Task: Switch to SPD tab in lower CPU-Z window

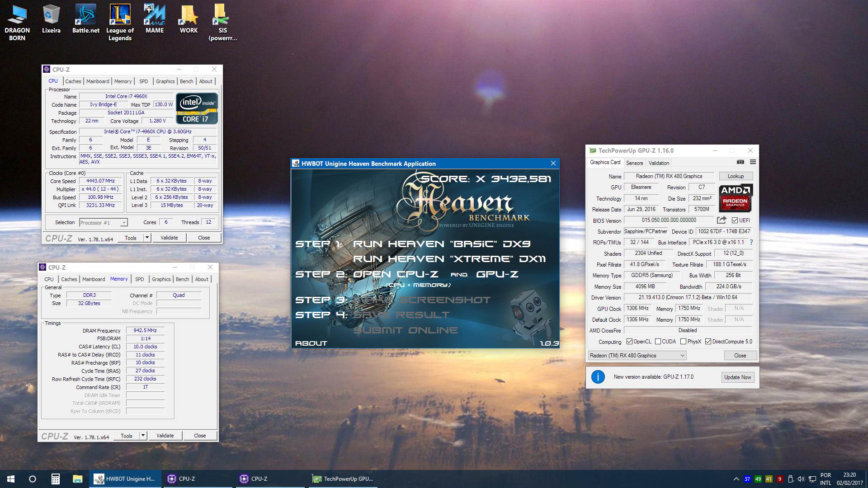Action: pyautogui.click(x=140, y=279)
